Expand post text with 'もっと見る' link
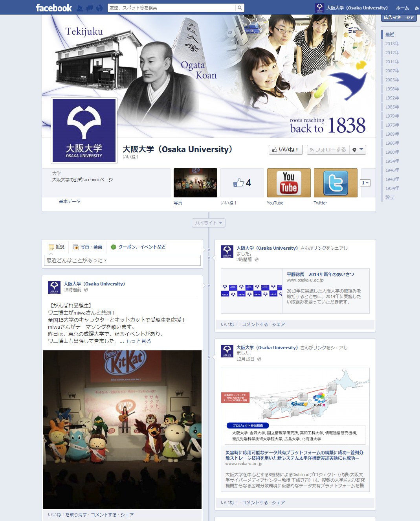The width and height of the screenshot is (420, 521). point(138,341)
